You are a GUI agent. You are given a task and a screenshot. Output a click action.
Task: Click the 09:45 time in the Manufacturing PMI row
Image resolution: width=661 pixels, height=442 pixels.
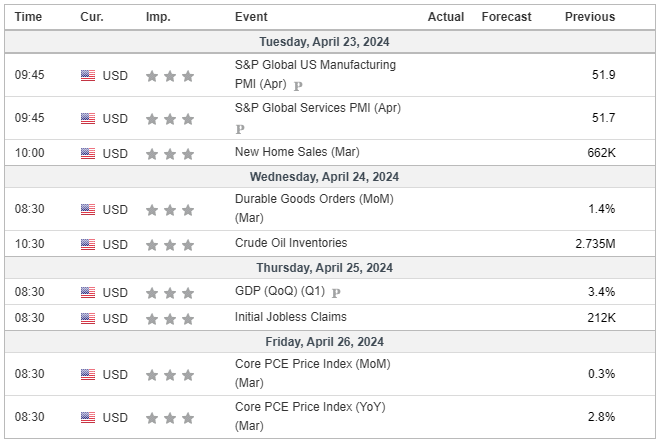[x=30, y=75]
